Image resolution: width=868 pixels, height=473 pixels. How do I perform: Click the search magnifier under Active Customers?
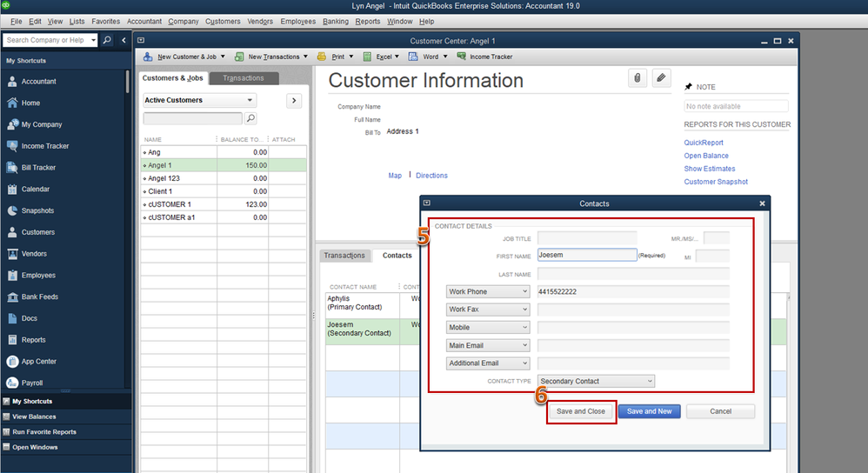(250, 118)
